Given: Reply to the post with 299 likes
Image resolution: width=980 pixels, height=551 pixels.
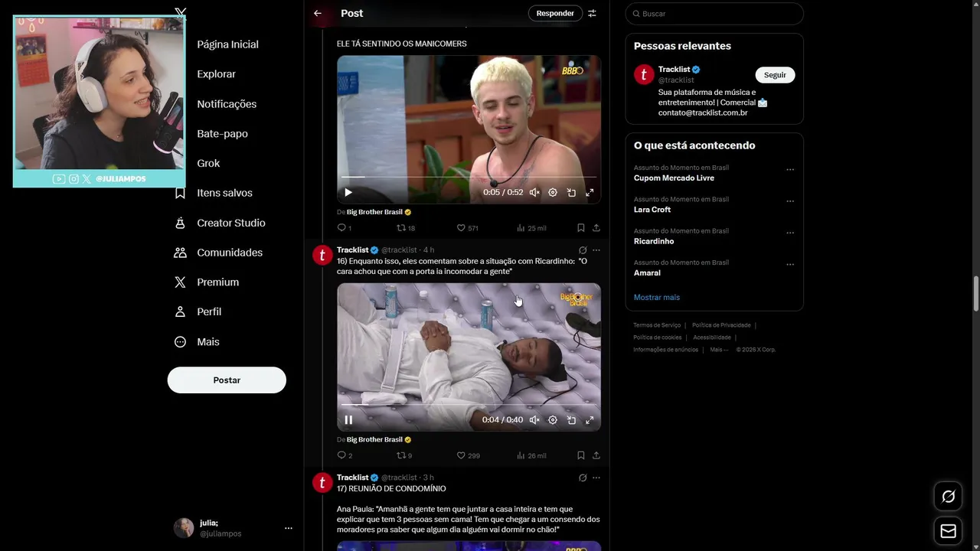Looking at the screenshot, I should pyautogui.click(x=345, y=455).
